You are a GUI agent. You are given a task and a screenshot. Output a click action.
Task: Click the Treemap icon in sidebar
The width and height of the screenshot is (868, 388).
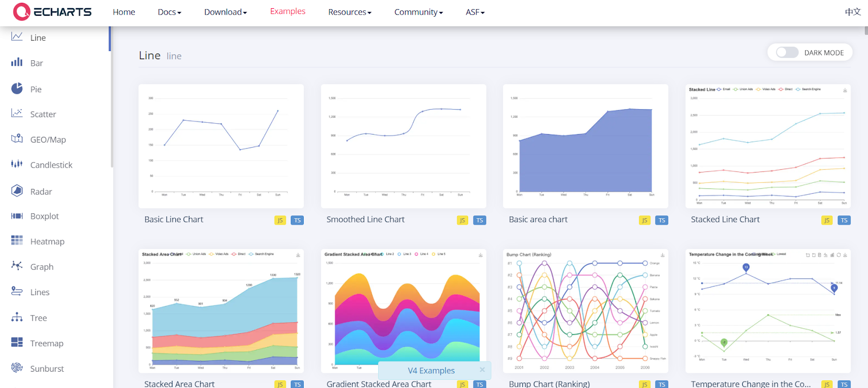(17, 342)
